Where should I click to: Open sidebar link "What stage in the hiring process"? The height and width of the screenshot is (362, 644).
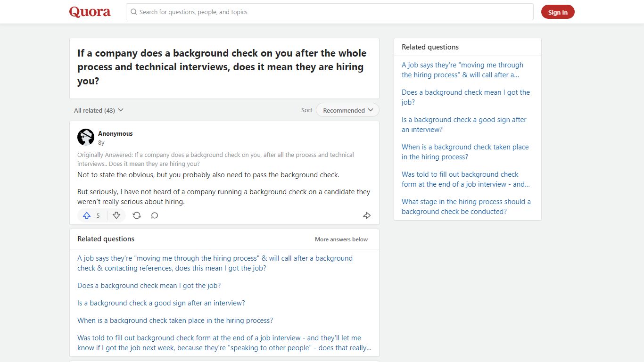pos(466,206)
